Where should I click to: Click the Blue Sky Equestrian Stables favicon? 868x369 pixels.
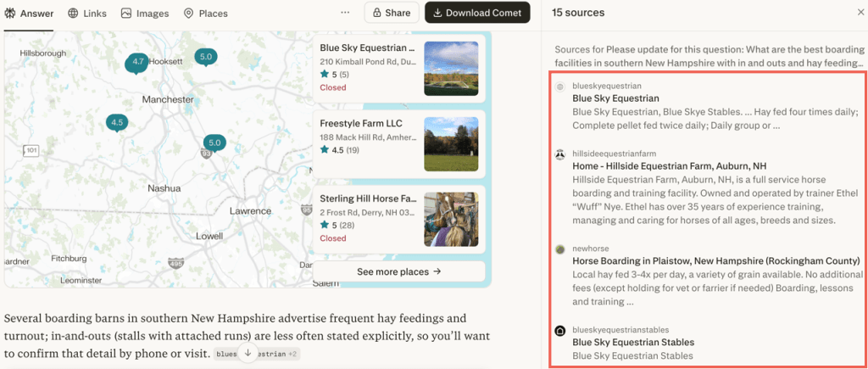(x=560, y=331)
